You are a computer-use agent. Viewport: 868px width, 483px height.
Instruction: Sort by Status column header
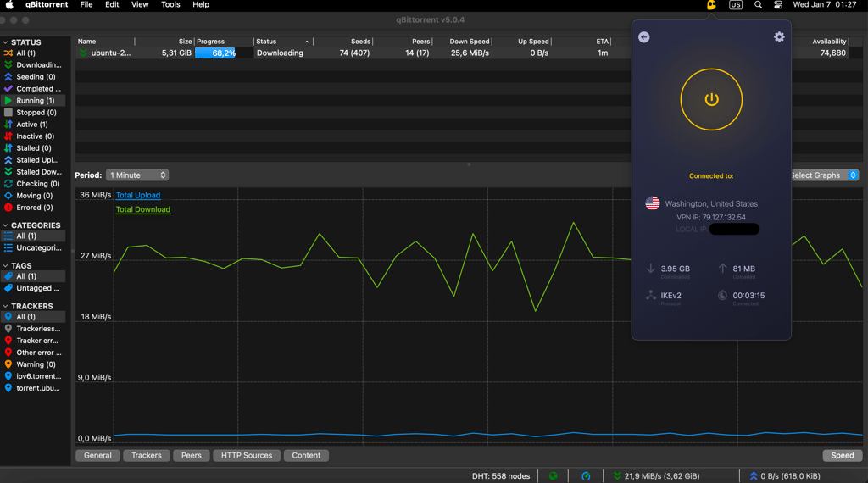tap(283, 42)
